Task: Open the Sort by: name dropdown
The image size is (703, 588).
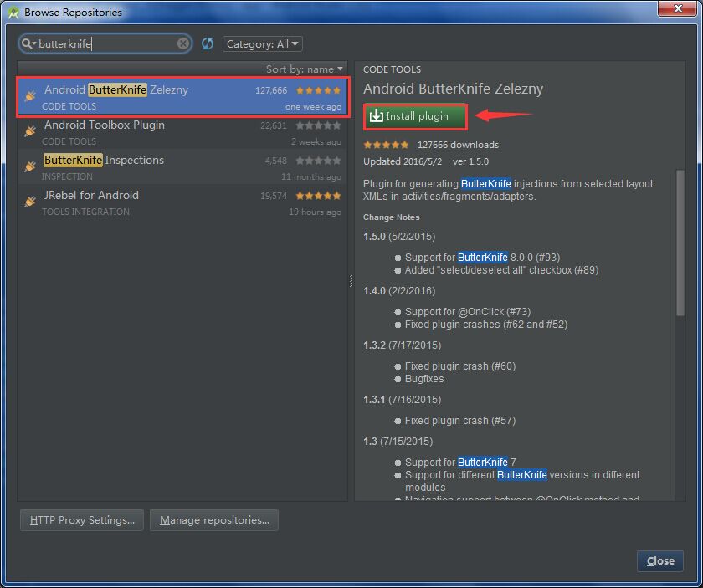Action: (x=305, y=69)
